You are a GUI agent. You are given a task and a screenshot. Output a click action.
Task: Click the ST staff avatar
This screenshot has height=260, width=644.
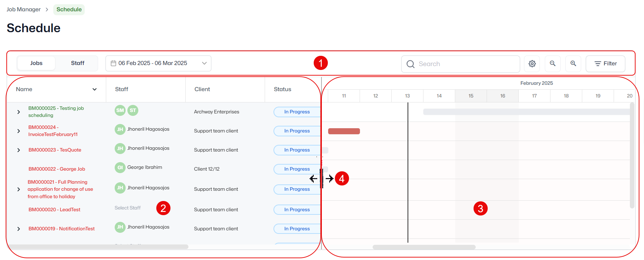pyautogui.click(x=133, y=110)
